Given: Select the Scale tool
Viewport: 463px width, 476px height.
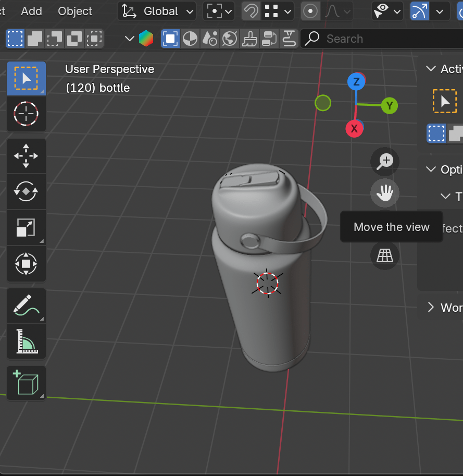Looking at the screenshot, I should point(26,228).
